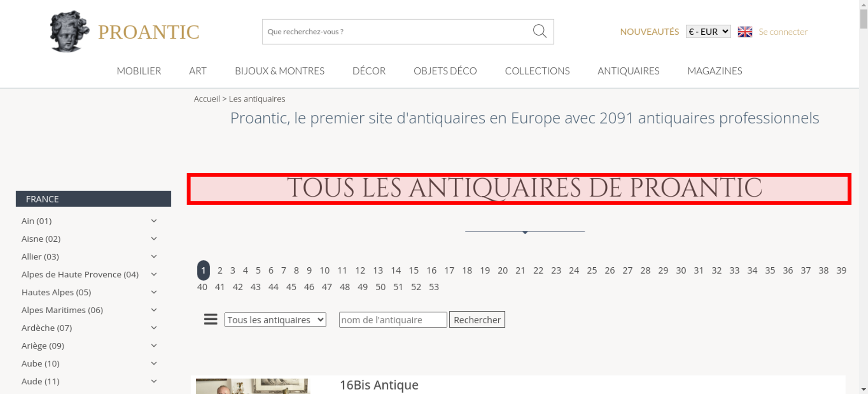This screenshot has height=394, width=868.
Task: Open the NOUVEAUTÉS link
Action: (x=649, y=32)
